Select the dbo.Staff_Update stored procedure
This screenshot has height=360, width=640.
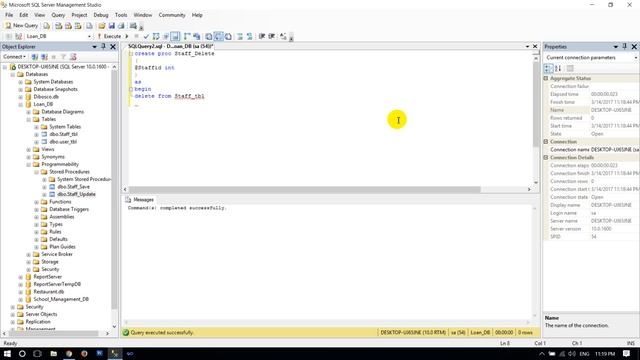click(76, 194)
